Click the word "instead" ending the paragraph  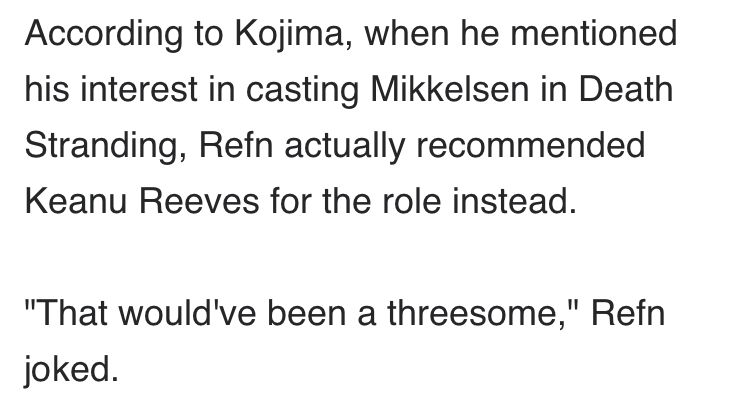[x=521, y=204]
